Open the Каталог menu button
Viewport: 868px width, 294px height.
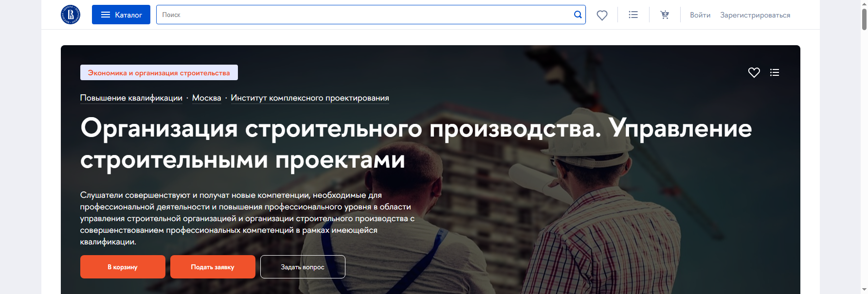coord(121,15)
